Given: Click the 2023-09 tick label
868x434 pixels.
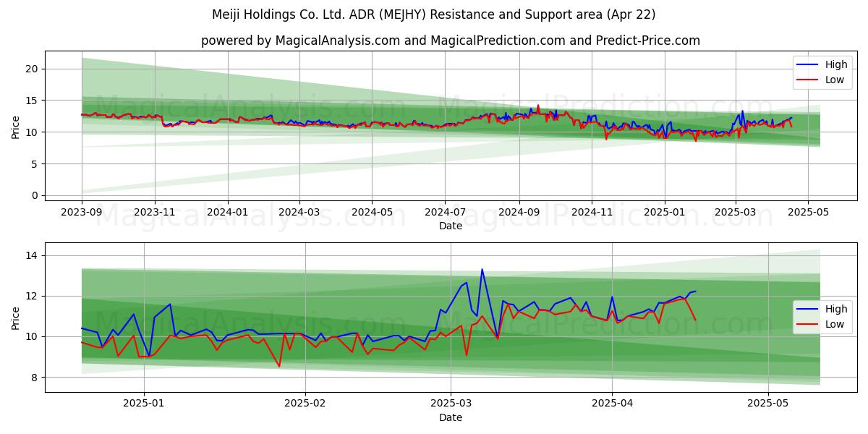Looking at the screenshot, I should point(82,212).
